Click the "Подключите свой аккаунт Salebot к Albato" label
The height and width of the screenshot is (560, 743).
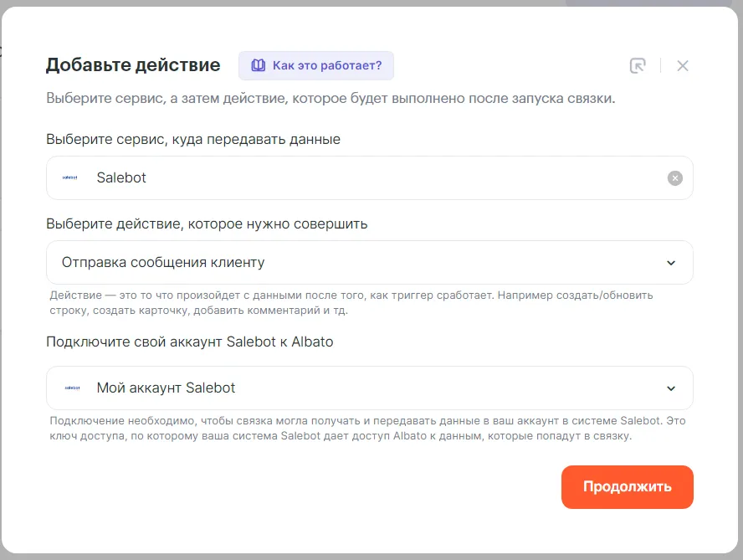click(x=190, y=342)
